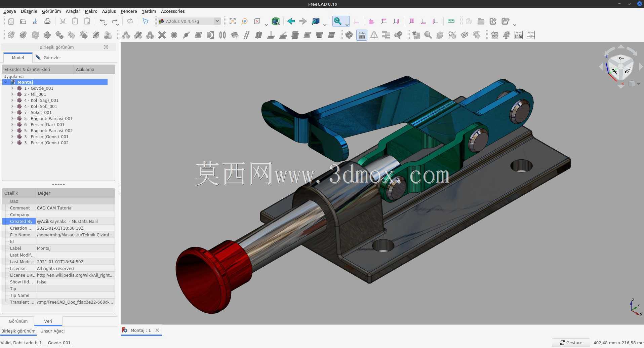Select 3 - Percin (Genis)_001 in tree

point(46,137)
